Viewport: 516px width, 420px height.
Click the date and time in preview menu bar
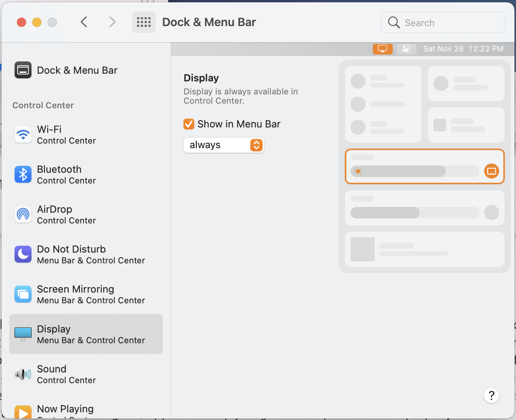(463, 49)
